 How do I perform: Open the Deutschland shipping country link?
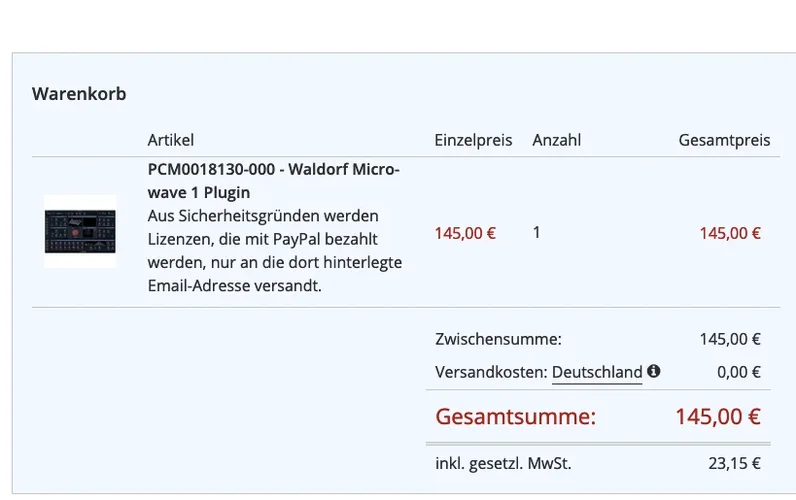click(x=597, y=372)
